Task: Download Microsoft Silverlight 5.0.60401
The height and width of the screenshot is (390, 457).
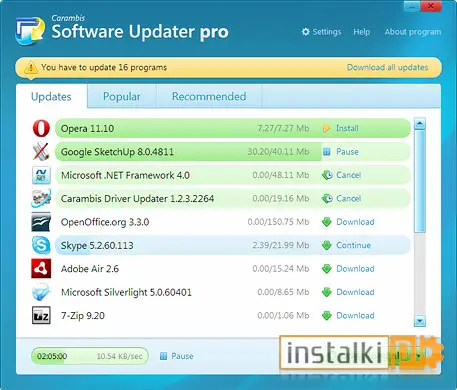Action: coord(355,292)
